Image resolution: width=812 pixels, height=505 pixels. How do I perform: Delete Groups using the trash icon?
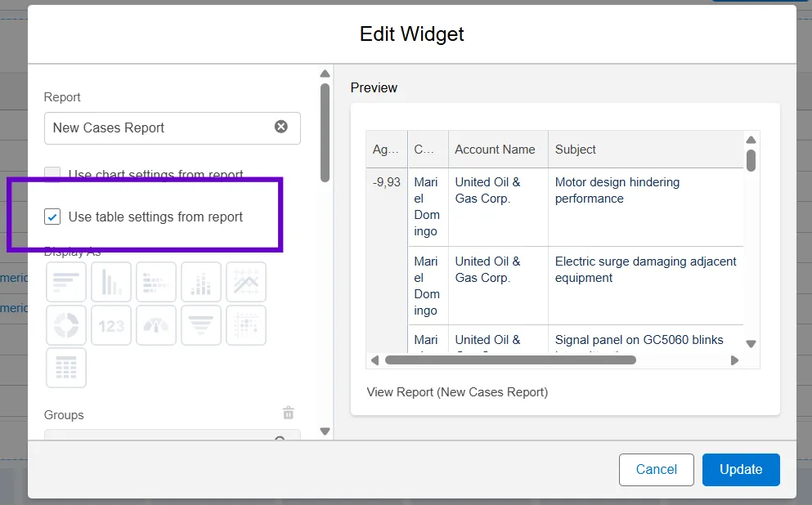point(288,413)
